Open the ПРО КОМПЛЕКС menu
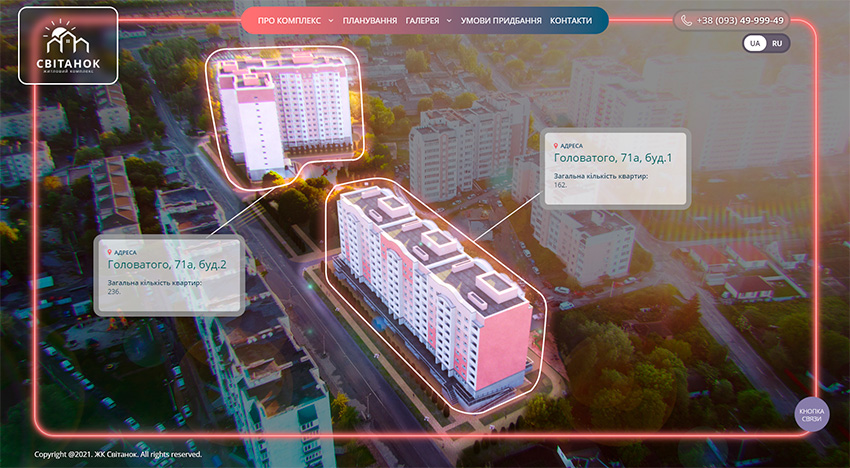Screen dimensions: 850x468 pos(288,21)
